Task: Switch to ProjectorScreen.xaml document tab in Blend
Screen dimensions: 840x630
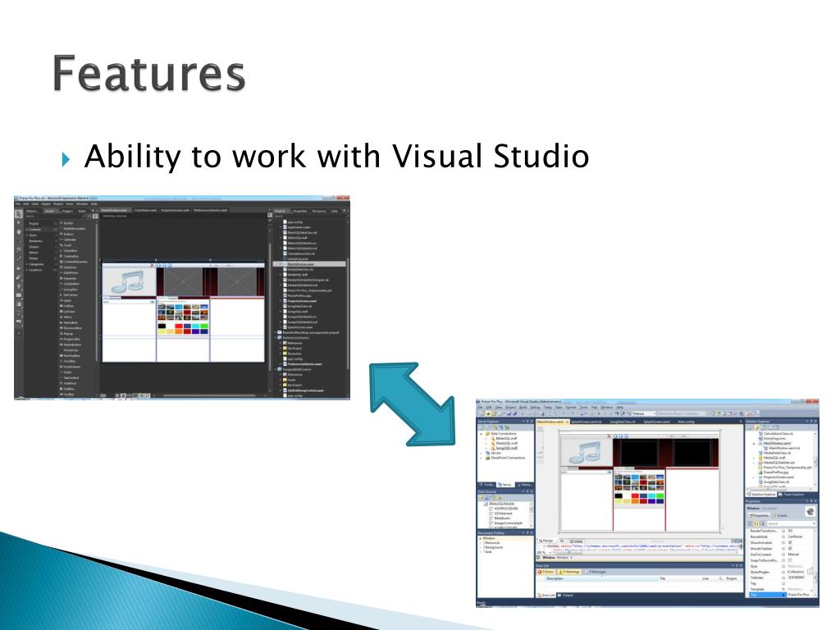Action: click(176, 211)
